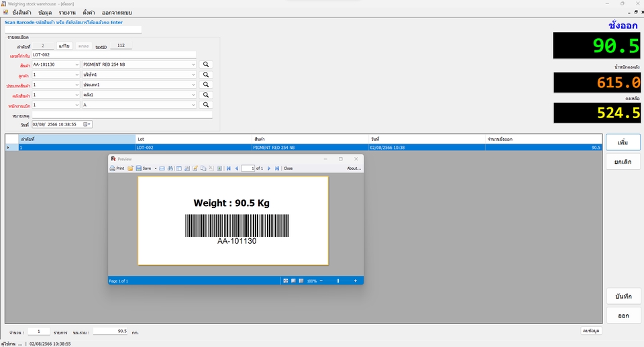Open About in Preview toolbar
Viewport: 644px width, 347px height.
point(354,168)
